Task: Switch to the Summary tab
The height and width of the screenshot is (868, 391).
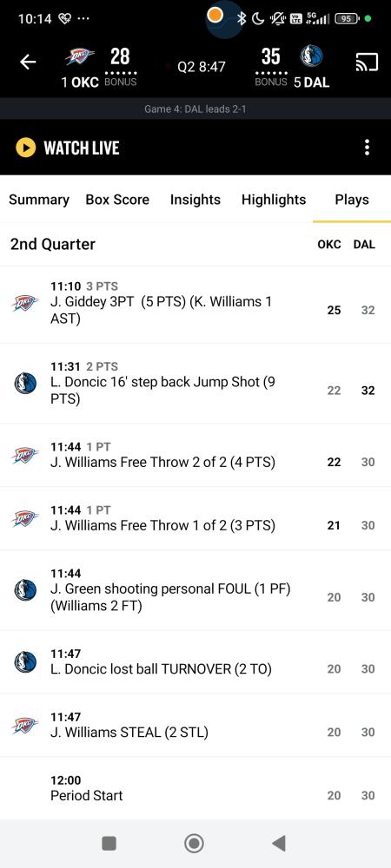Action: click(x=39, y=200)
